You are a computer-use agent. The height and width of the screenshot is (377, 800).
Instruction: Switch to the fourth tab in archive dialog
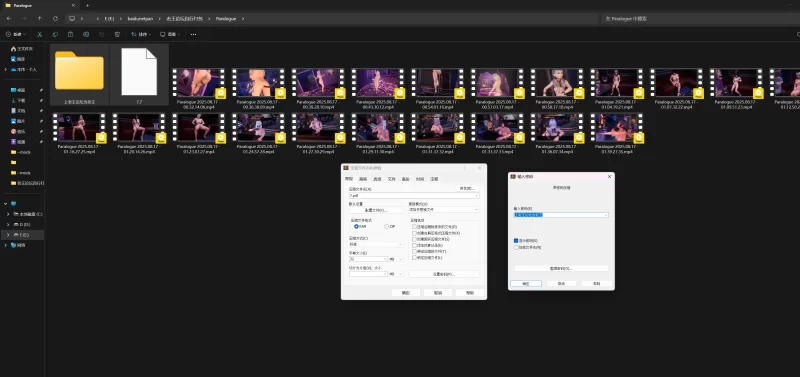392,180
